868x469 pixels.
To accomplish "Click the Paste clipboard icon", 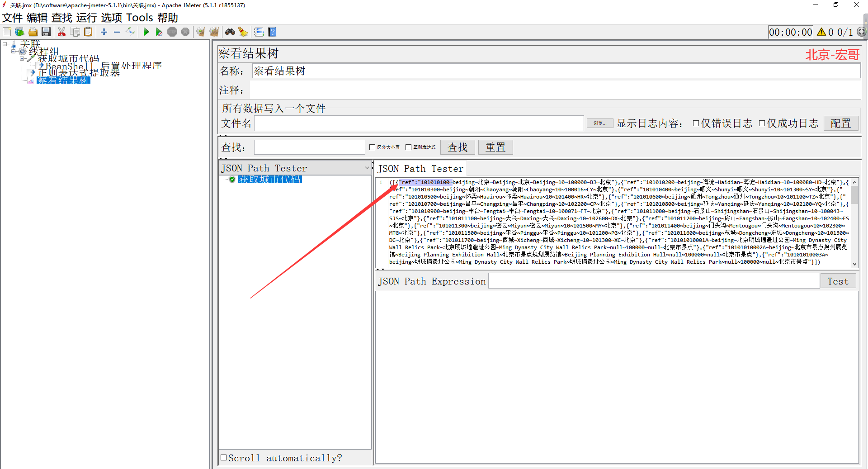I will tap(88, 32).
